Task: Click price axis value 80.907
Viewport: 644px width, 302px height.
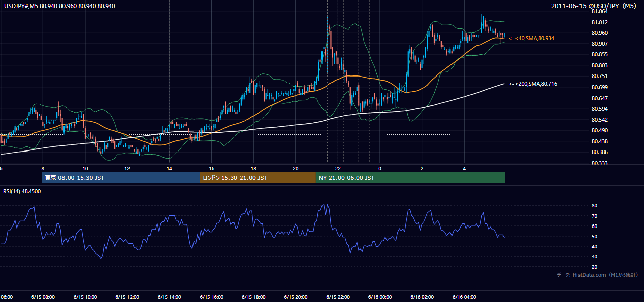Action: [600, 44]
